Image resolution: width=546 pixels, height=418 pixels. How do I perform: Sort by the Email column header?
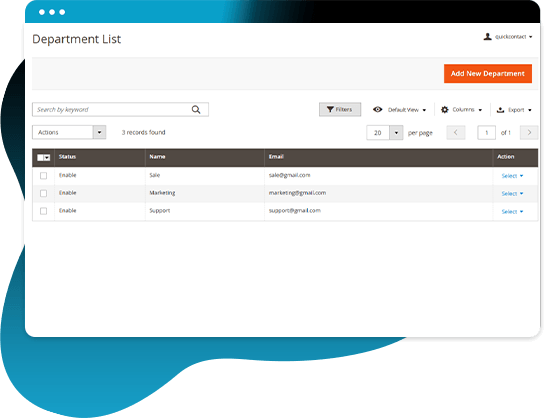click(x=276, y=157)
